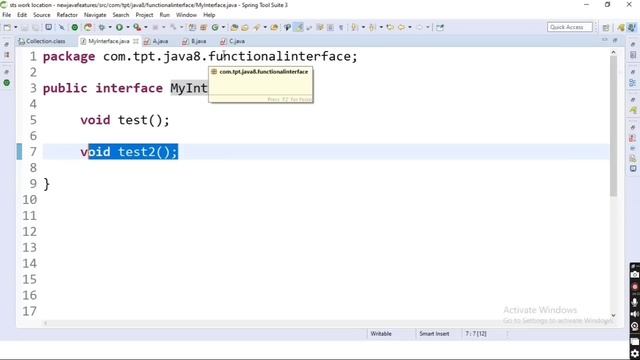Viewport: 640px width, 360px height.
Task: Expand the Next Annotation dropdown arrow
Action: point(363,27)
